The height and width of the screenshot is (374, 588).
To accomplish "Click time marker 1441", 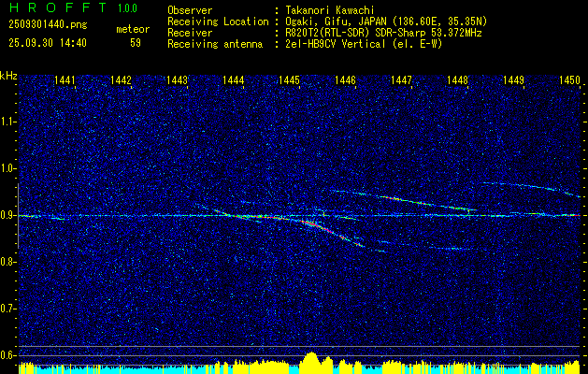I will (x=65, y=80).
